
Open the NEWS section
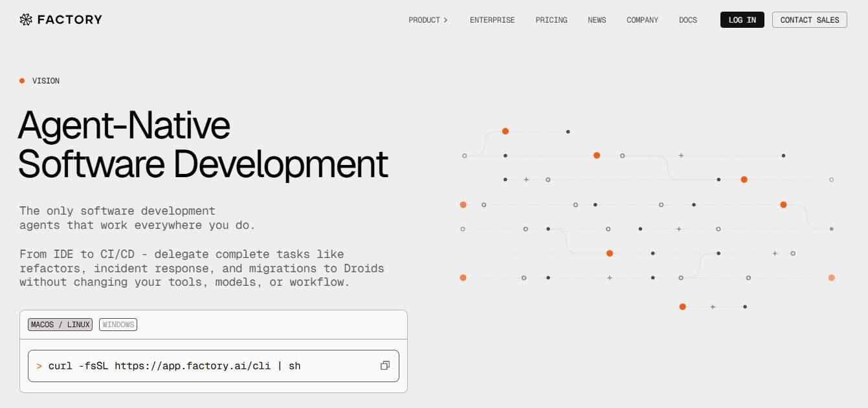597,20
